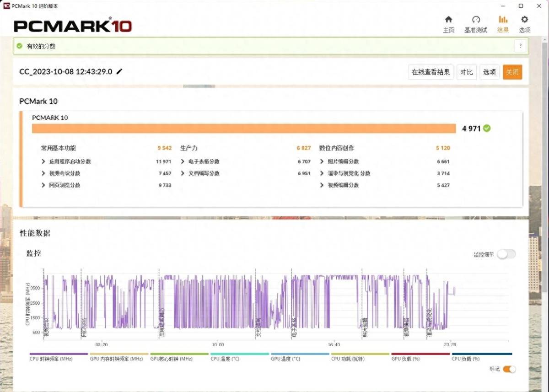Maximize the PCMark 10 window
Image resolution: width=549 pixels, height=392 pixels.
(521, 6)
